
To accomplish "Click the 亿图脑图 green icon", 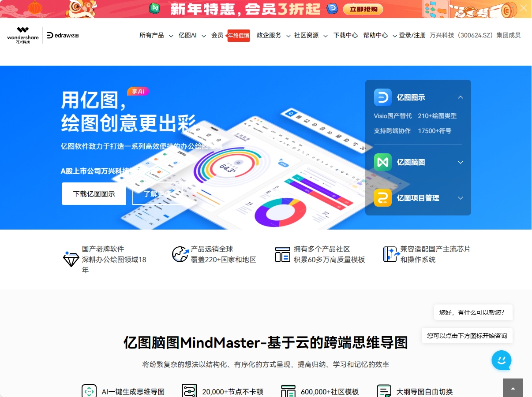I will (x=382, y=162).
